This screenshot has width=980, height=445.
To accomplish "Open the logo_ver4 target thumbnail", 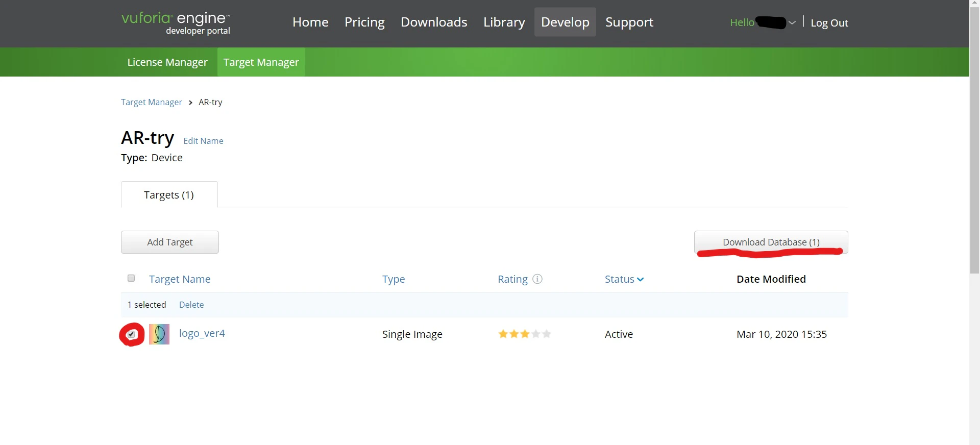I will pos(159,334).
